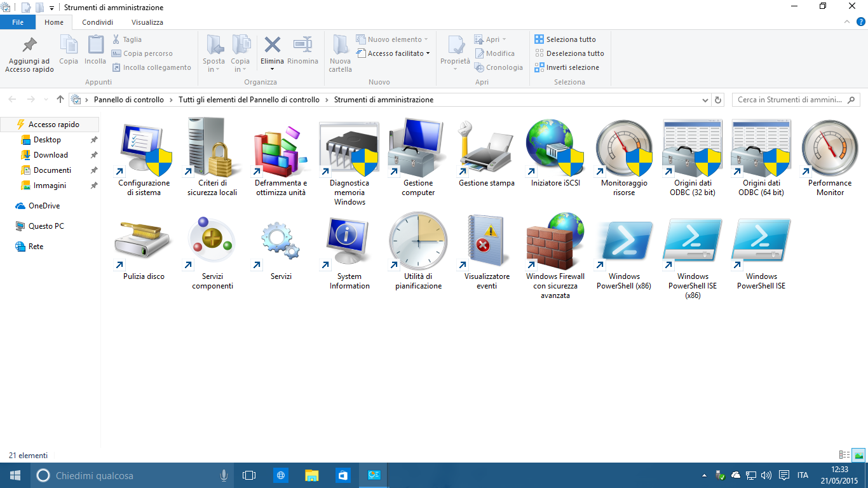Open the Sposta in dropdown

point(214,55)
